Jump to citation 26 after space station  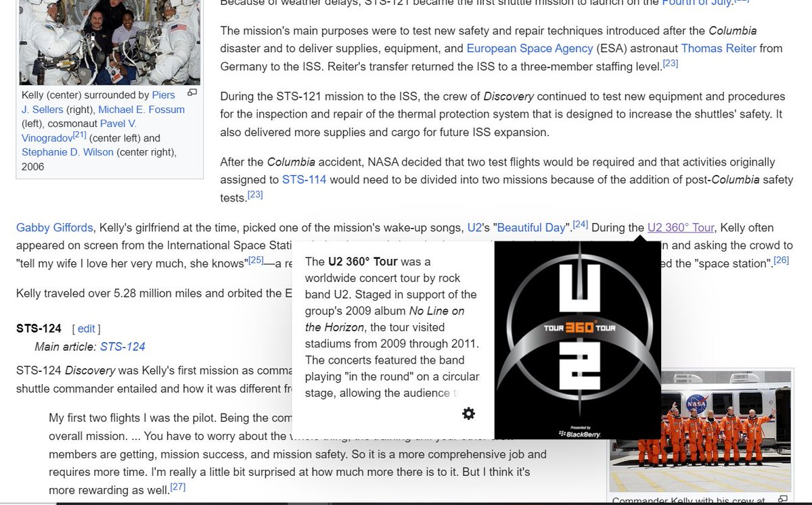click(x=782, y=260)
